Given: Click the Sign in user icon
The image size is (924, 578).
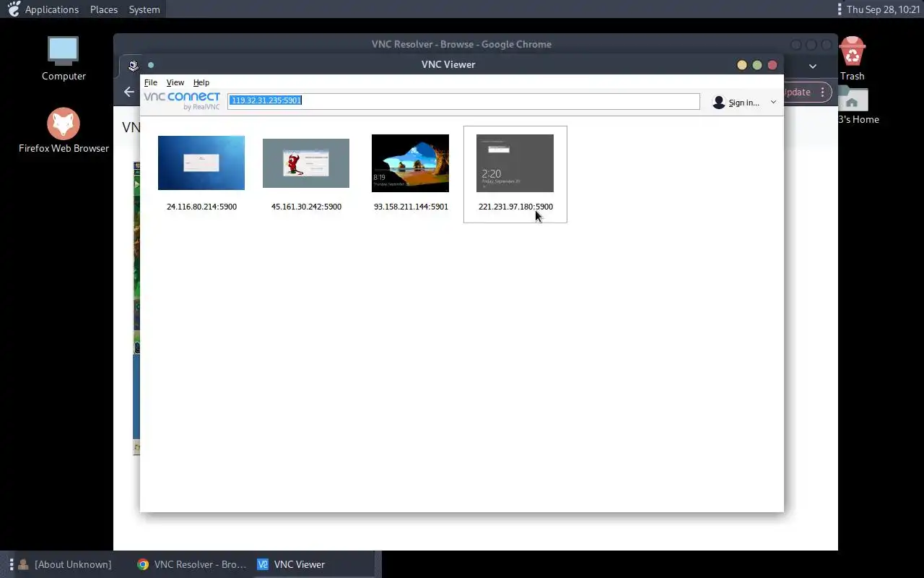Looking at the screenshot, I should pos(718,103).
